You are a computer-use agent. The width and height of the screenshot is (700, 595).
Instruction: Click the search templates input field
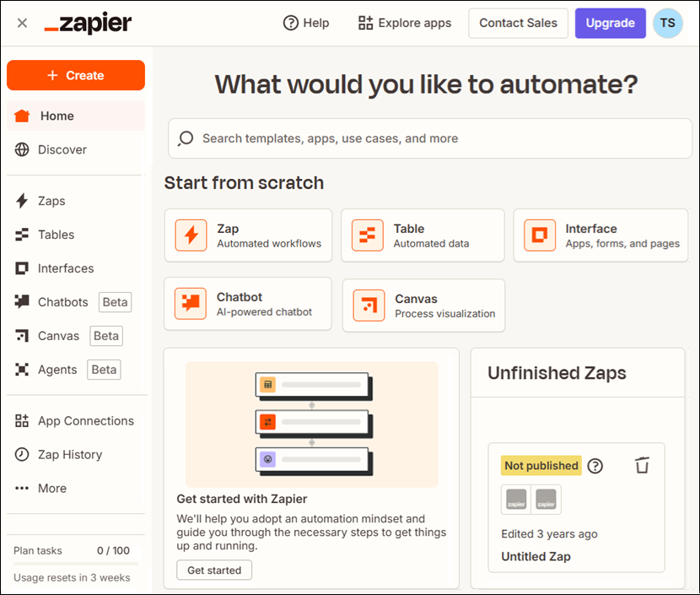tap(430, 138)
